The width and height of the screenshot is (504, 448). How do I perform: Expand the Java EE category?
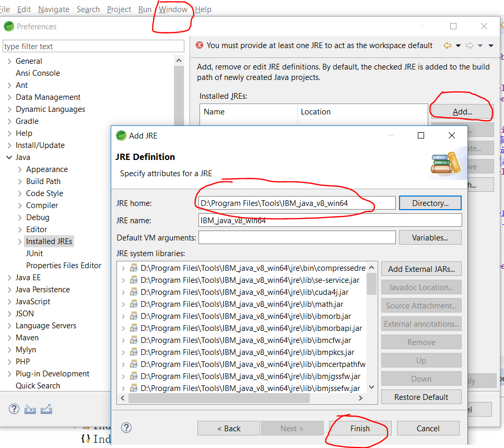(x=10, y=277)
